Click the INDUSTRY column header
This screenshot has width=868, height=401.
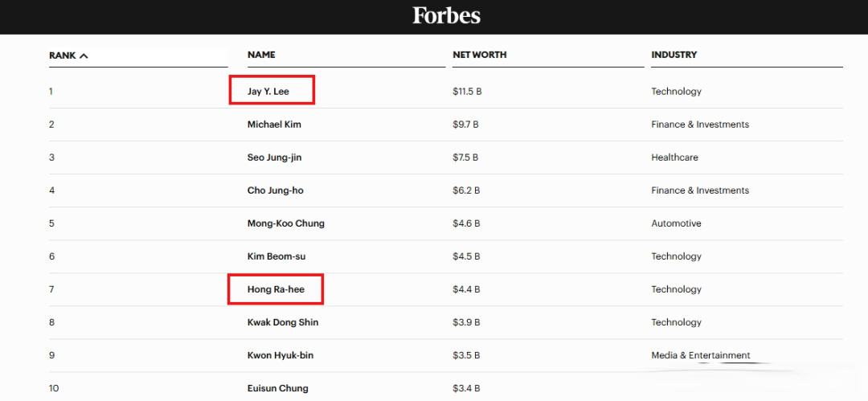click(674, 55)
